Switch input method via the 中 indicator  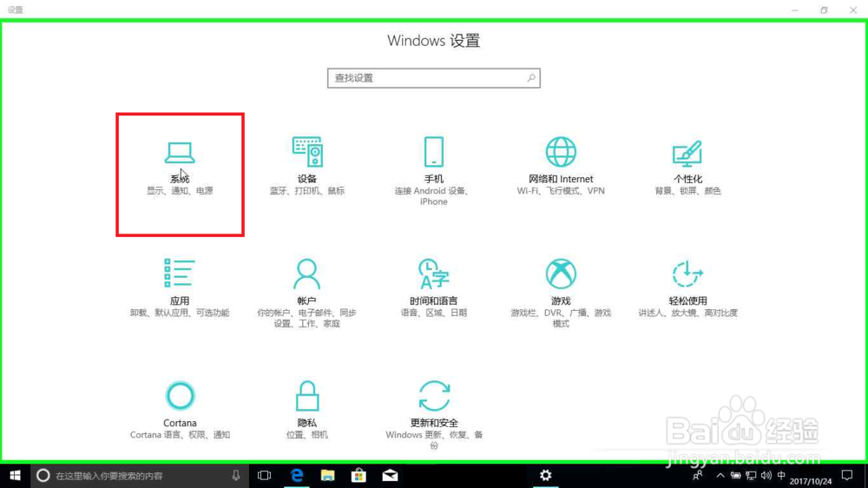pyautogui.click(x=781, y=475)
